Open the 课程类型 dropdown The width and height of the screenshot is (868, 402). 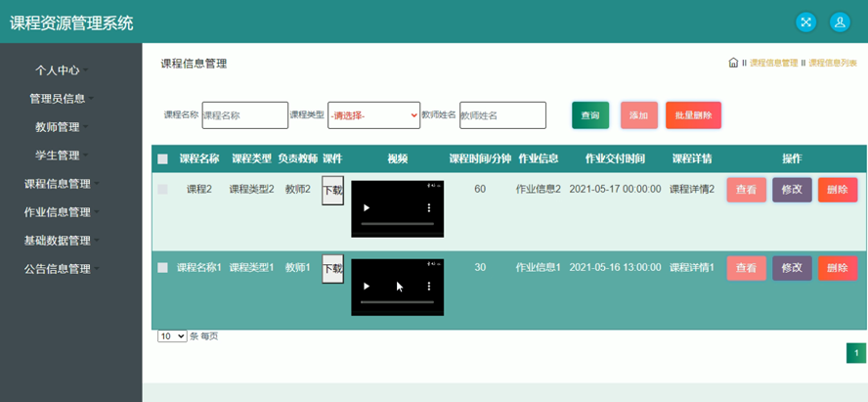point(373,115)
